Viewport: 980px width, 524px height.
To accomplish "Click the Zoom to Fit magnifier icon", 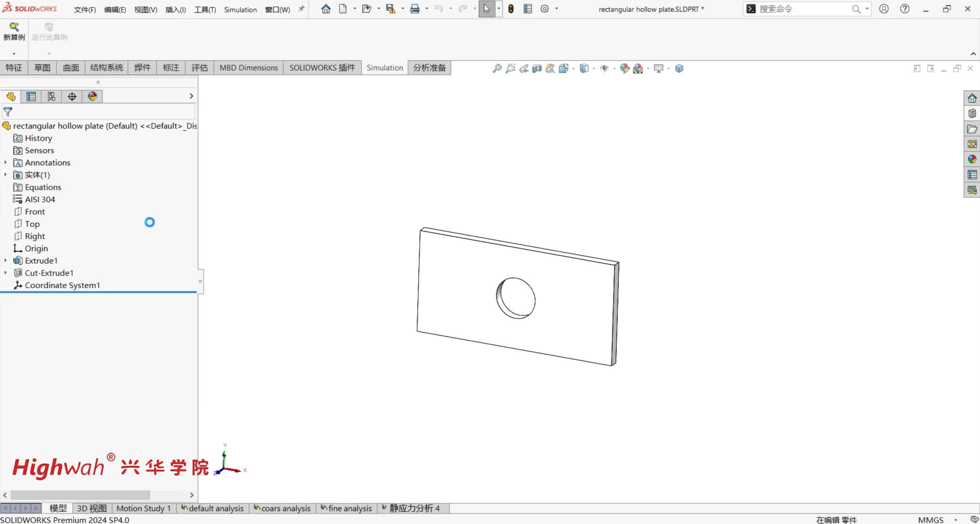I will pyautogui.click(x=497, y=68).
